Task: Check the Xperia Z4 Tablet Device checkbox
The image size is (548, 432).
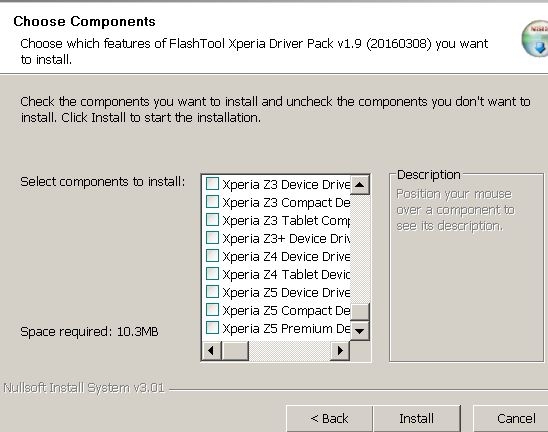Action: click(x=212, y=274)
